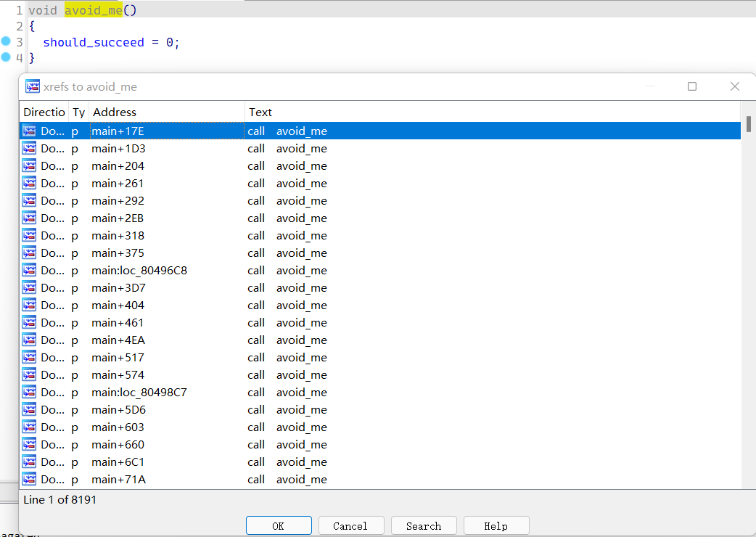Sort the list by the Direction column header
The height and width of the screenshot is (537, 756).
(x=44, y=112)
